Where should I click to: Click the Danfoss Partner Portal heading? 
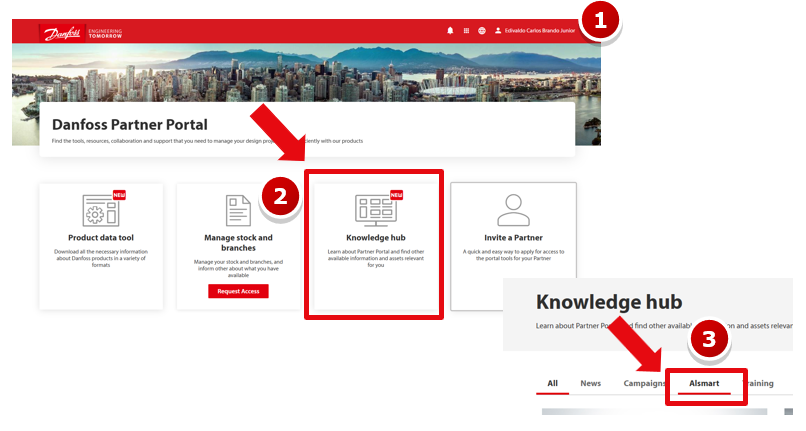(130, 124)
